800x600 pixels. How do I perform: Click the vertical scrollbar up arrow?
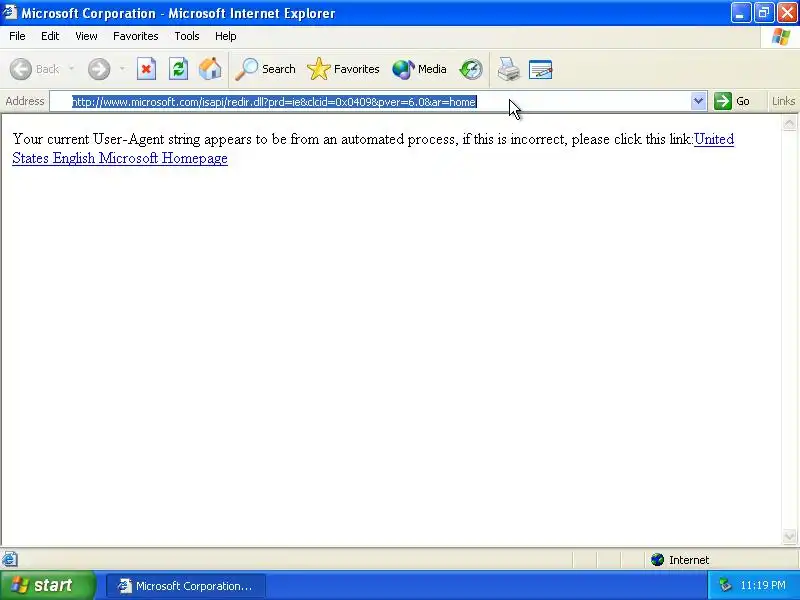789,123
